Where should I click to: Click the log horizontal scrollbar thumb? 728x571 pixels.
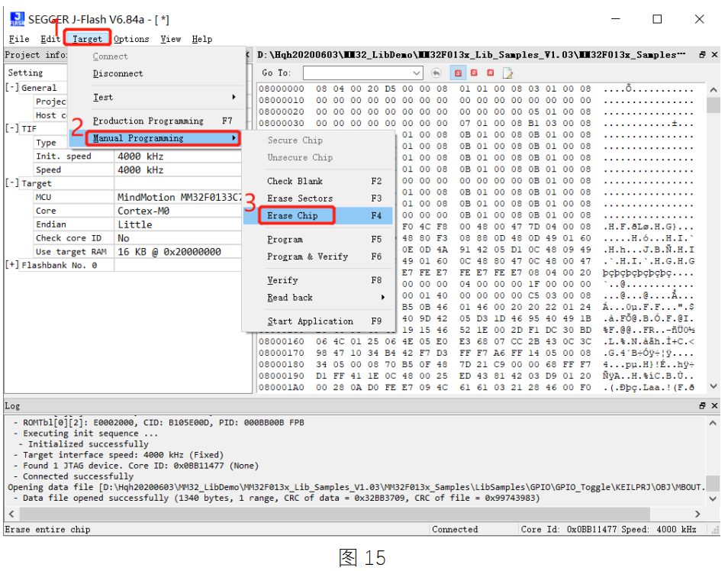(x=334, y=514)
